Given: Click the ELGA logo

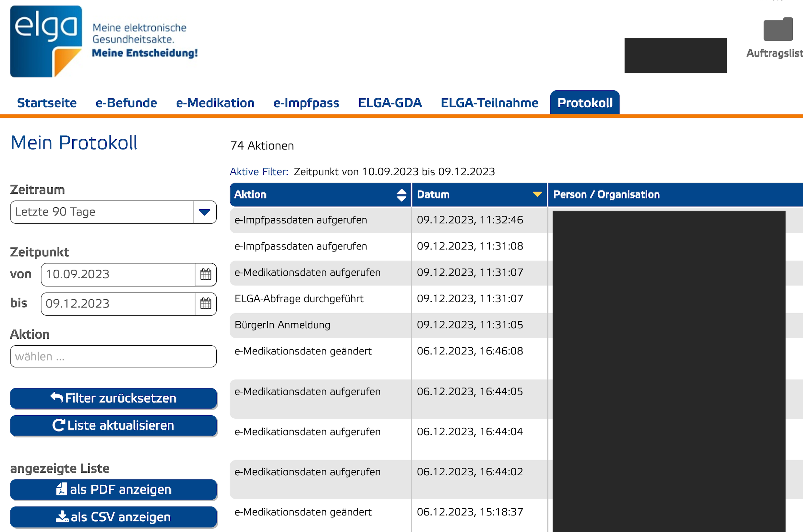Looking at the screenshot, I should [46, 41].
